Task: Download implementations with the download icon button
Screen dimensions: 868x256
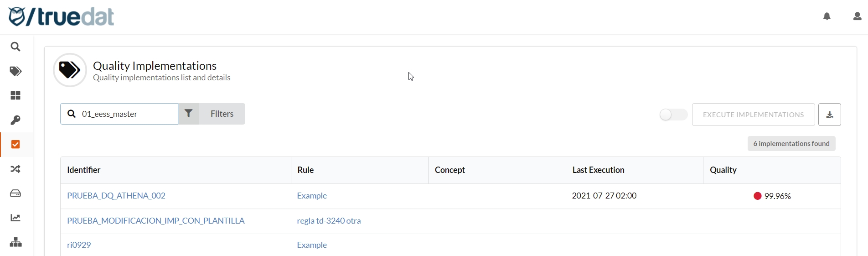Action: click(830, 115)
